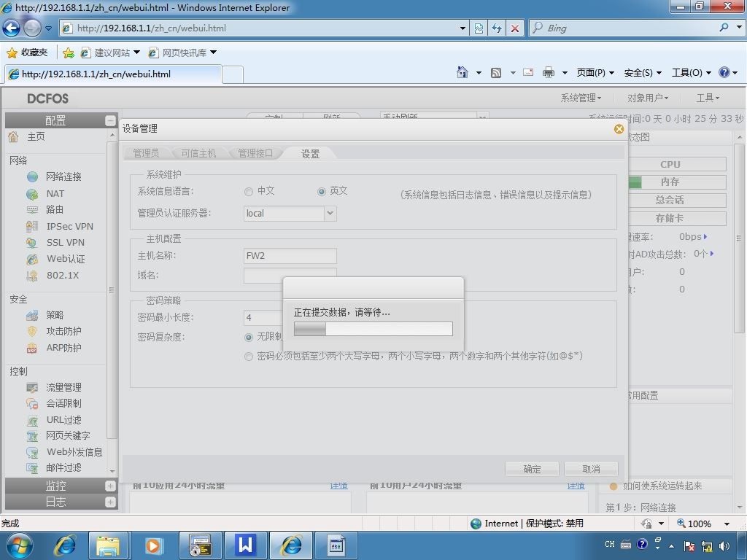This screenshot has height=560, width=747.
Task: Click the RSS feeds toolbar icon
Action: (x=496, y=73)
